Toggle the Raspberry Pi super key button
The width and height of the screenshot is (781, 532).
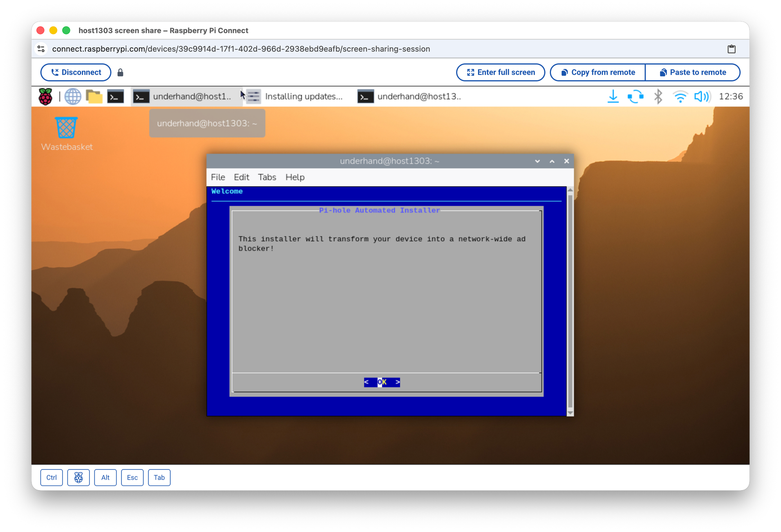click(x=78, y=477)
